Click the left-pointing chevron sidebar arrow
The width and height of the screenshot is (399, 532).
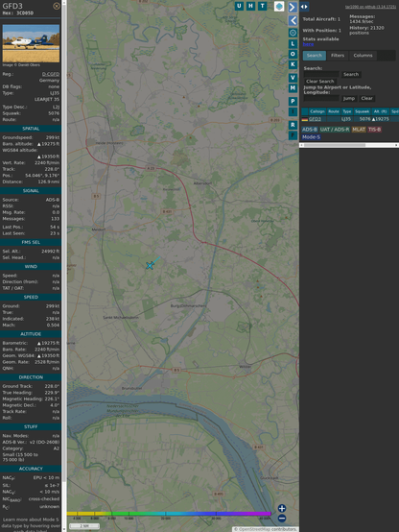coord(293,21)
